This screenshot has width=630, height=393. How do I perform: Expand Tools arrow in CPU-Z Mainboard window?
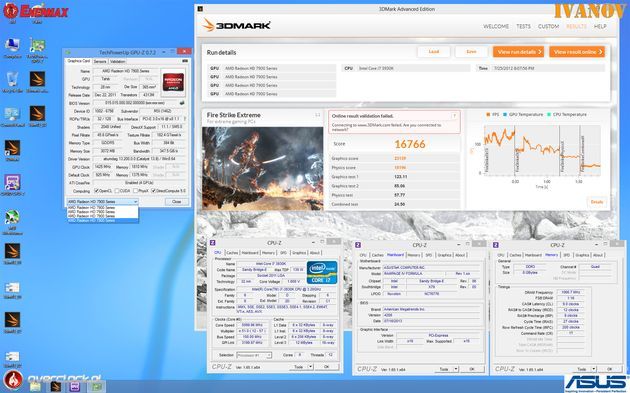pyautogui.click(x=456, y=369)
